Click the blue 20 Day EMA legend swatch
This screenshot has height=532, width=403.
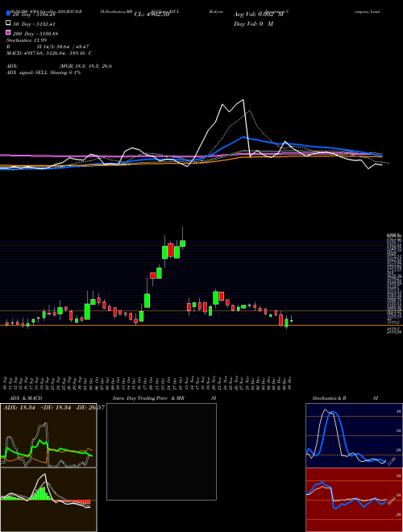[8, 14]
